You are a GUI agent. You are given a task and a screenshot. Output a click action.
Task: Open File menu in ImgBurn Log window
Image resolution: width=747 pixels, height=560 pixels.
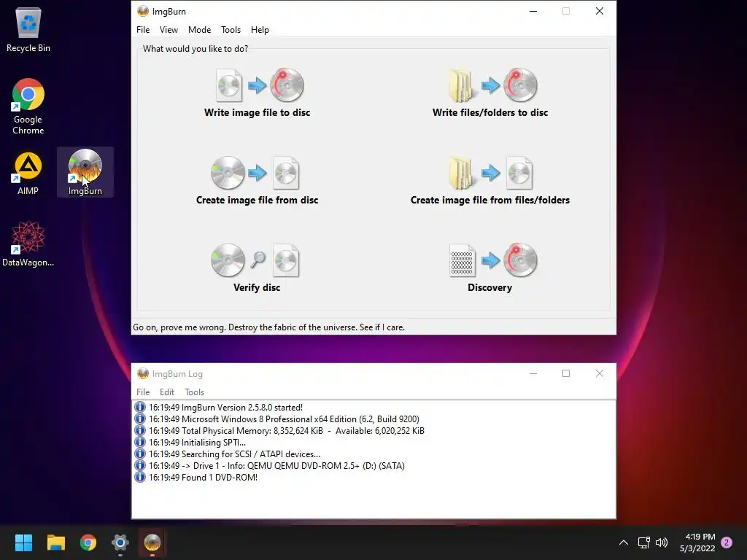click(143, 392)
